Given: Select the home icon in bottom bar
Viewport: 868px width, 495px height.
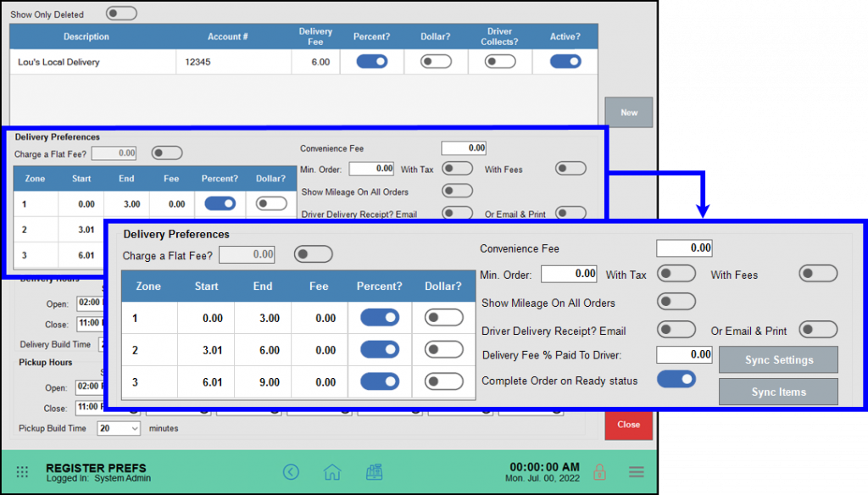Looking at the screenshot, I should pyautogui.click(x=331, y=472).
